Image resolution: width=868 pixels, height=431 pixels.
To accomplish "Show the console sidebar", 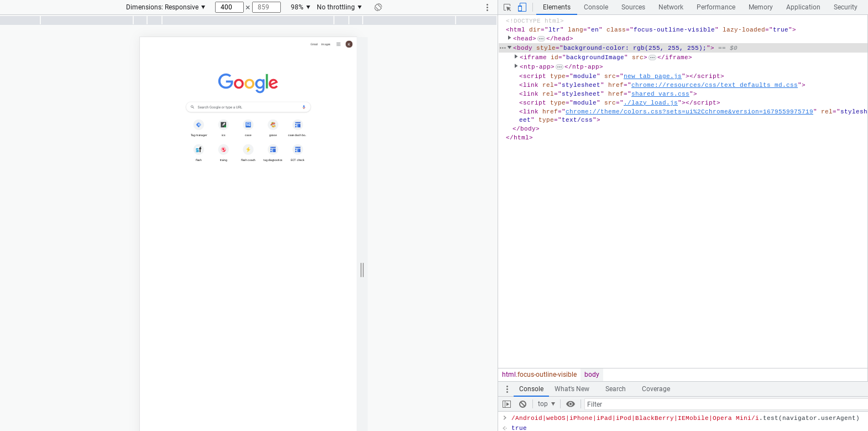I will (x=506, y=404).
